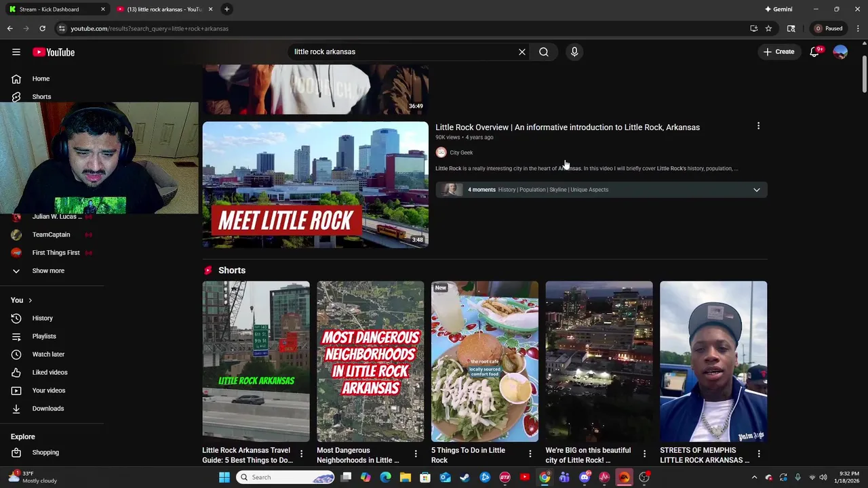Open the You section arrow
Viewport: 868px width, 488px height.
30,300
